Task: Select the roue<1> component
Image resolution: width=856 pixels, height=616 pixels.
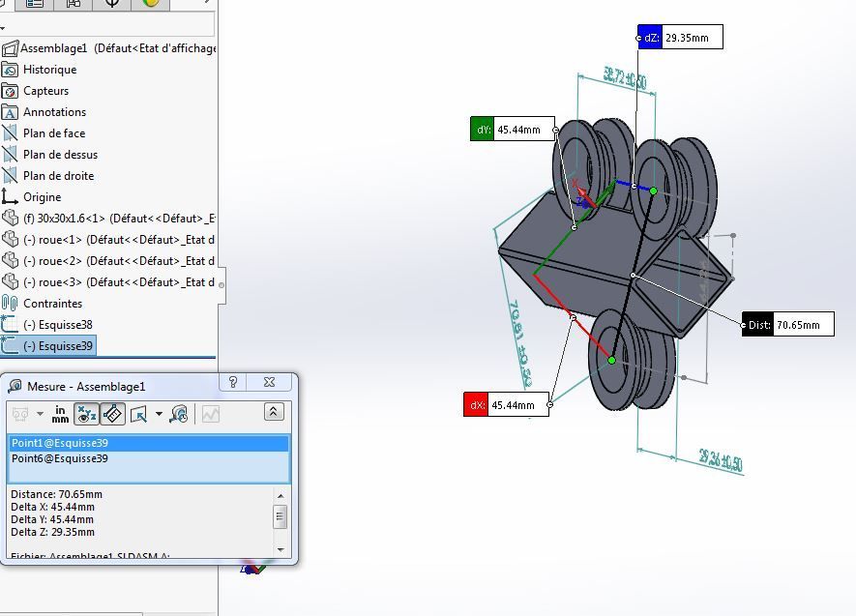Action: [x=119, y=240]
